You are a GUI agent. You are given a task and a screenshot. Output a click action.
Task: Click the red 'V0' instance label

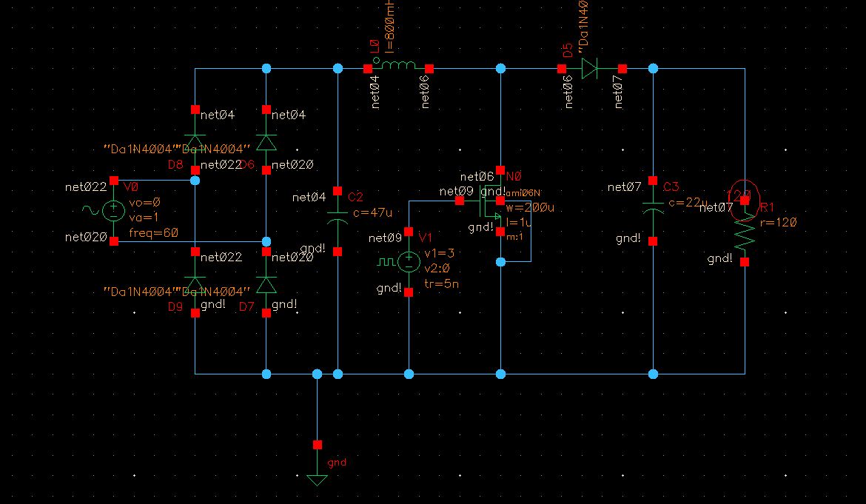[x=130, y=187]
